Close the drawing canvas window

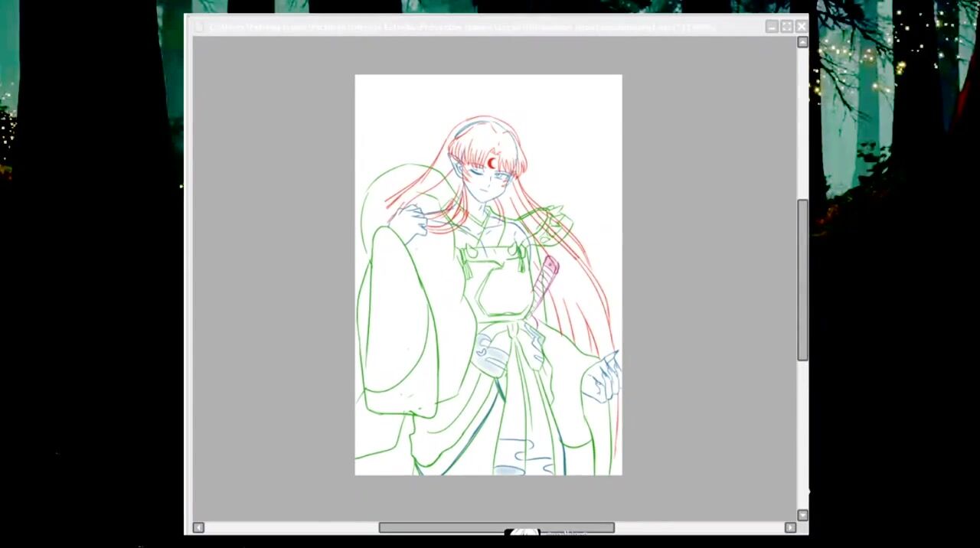pyautogui.click(x=801, y=27)
